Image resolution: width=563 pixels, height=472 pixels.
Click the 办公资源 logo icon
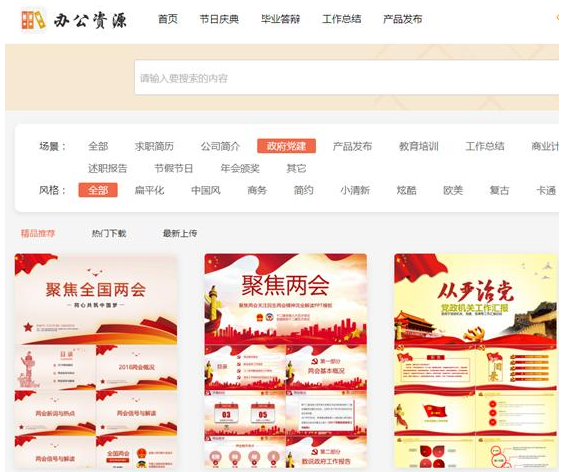[x=33, y=20]
